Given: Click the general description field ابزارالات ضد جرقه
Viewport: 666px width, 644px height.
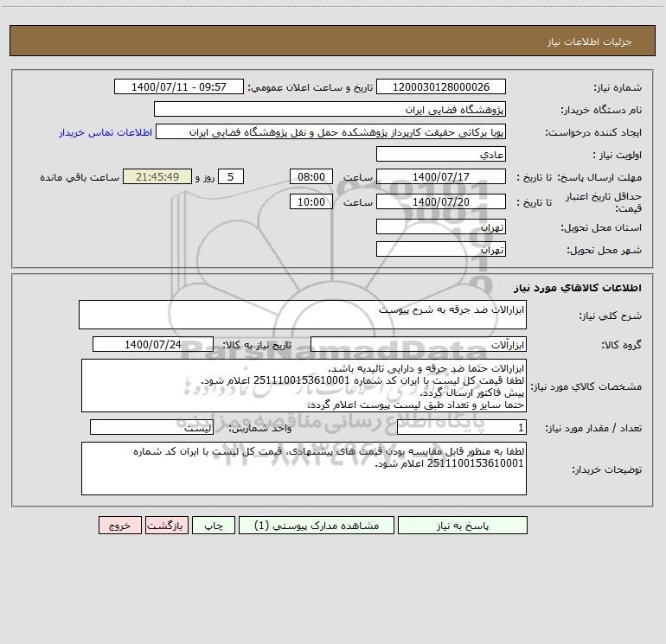Looking at the screenshot, I should (303, 315).
